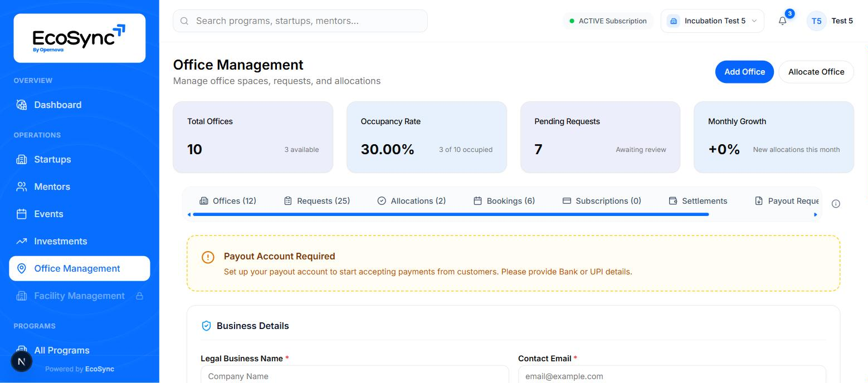Click the Business Details shield icon
This screenshot has height=383, width=868.
point(206,326)
